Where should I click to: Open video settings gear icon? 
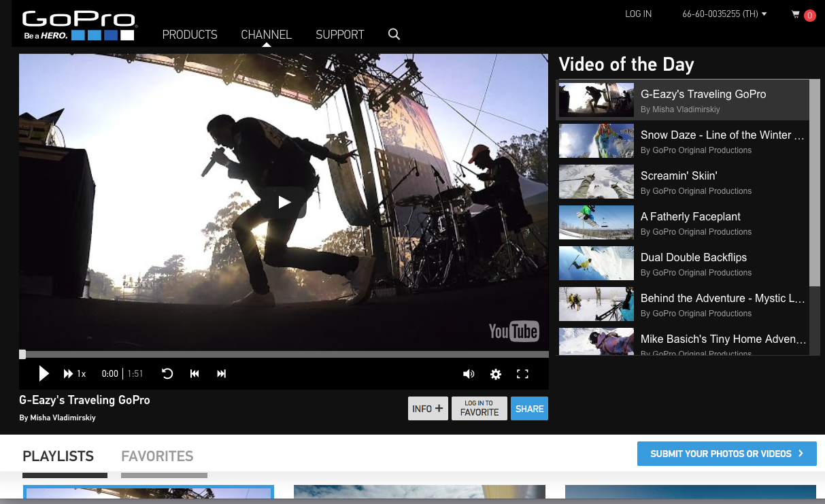[x=496, y=374]
